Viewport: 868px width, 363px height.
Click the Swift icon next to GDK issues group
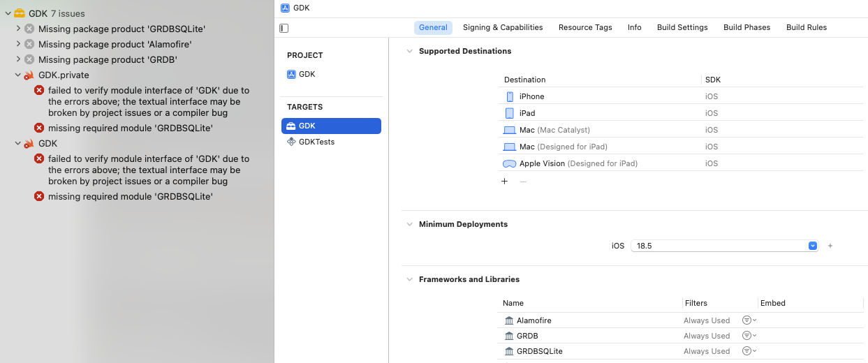point(29,143)
